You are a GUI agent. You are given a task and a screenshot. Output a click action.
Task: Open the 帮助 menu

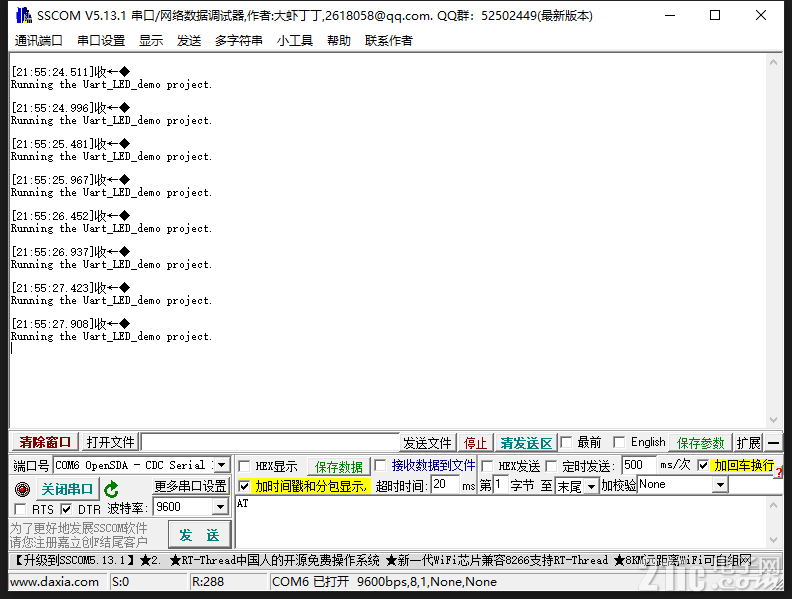coord(338,40)
